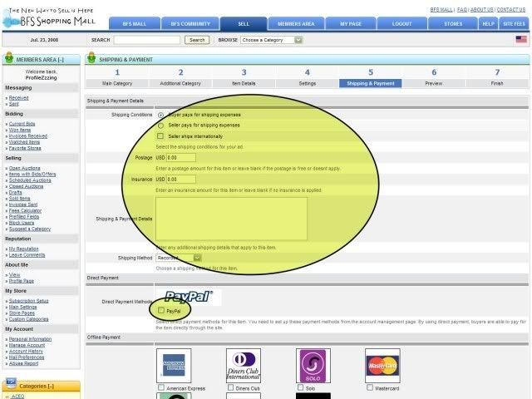
Task: Click the Search button
Action: click(x=197, y=40)
